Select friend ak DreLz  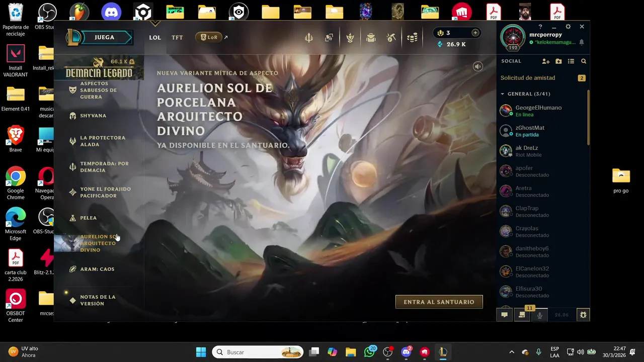click(542, 151)
